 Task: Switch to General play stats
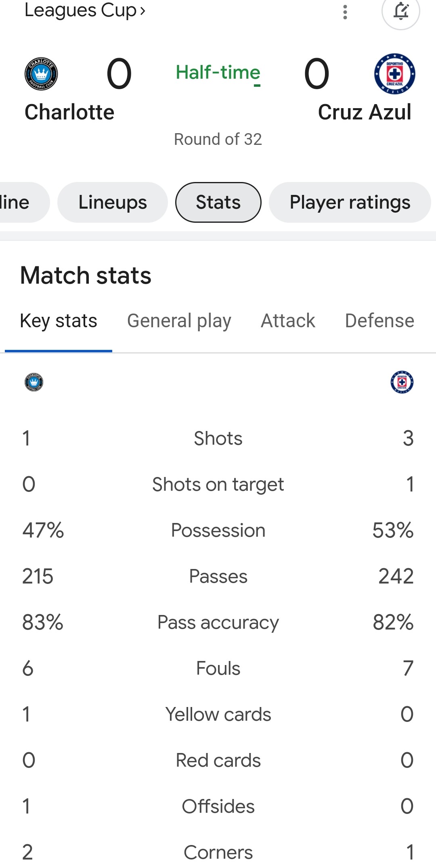coord(179,321)
